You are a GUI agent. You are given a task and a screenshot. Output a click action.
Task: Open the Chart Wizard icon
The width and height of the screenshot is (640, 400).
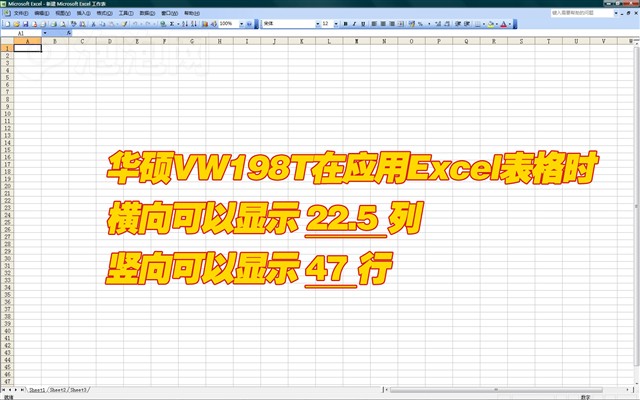(x=205, y=24)
